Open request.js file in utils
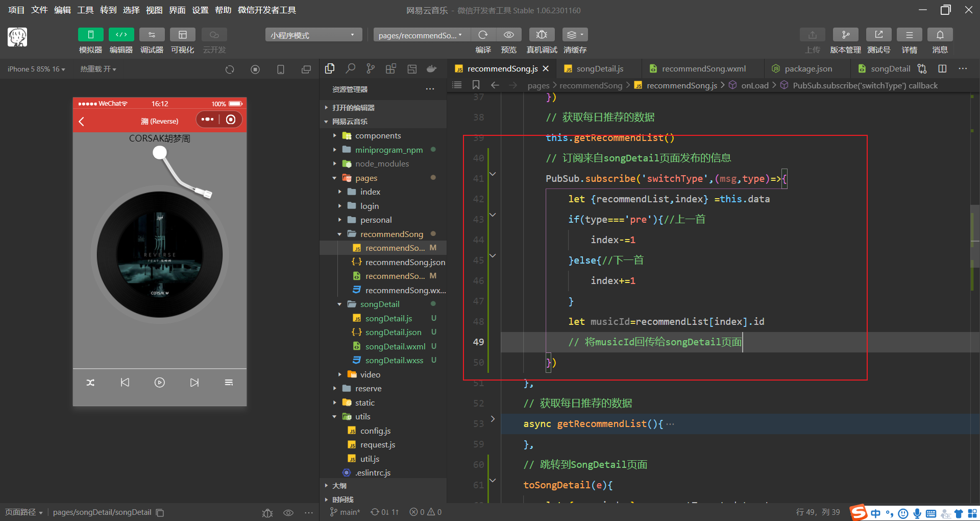Screen dimensions: 980x521 [x=377, y=444]
